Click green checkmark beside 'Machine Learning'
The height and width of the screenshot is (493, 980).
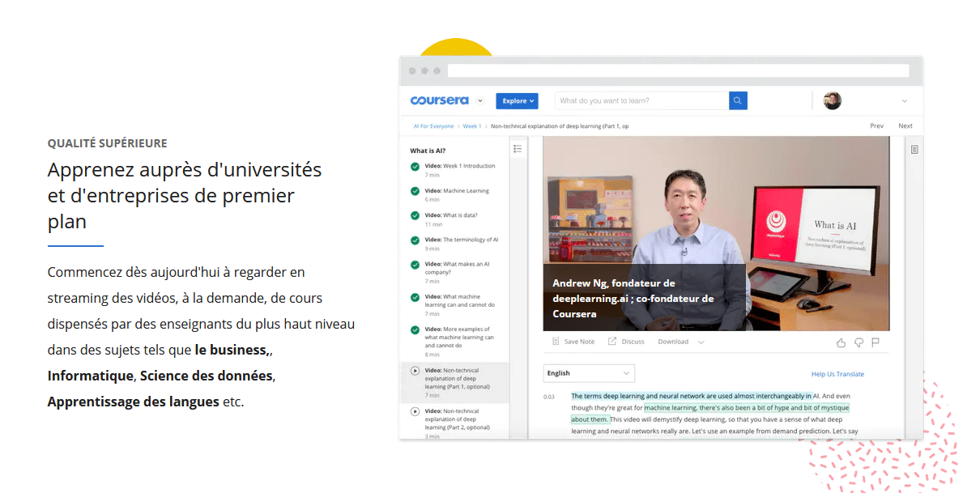(x=415, y=191)
